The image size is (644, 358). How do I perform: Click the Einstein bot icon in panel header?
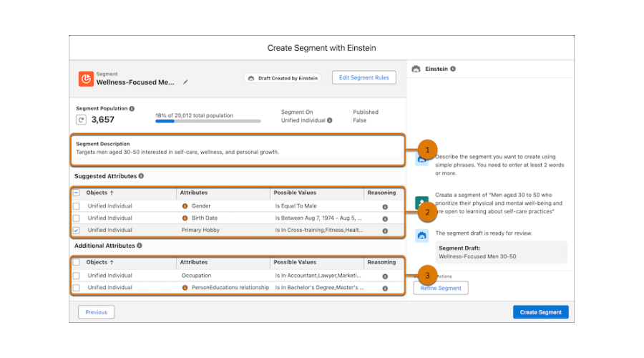[416, 69]
